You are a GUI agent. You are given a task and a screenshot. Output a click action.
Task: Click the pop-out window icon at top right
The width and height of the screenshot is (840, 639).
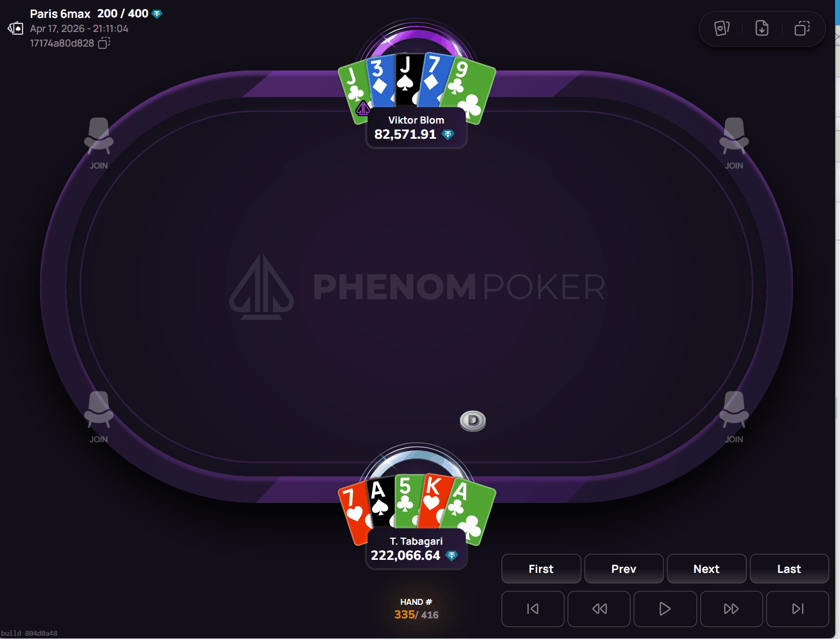click(x=802, y=28)
